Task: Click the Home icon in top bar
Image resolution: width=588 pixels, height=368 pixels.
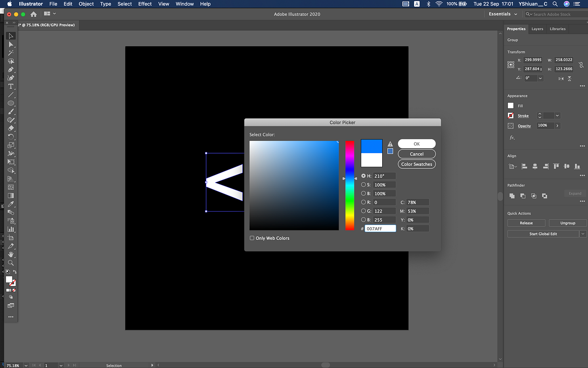Action: point(34,14)
